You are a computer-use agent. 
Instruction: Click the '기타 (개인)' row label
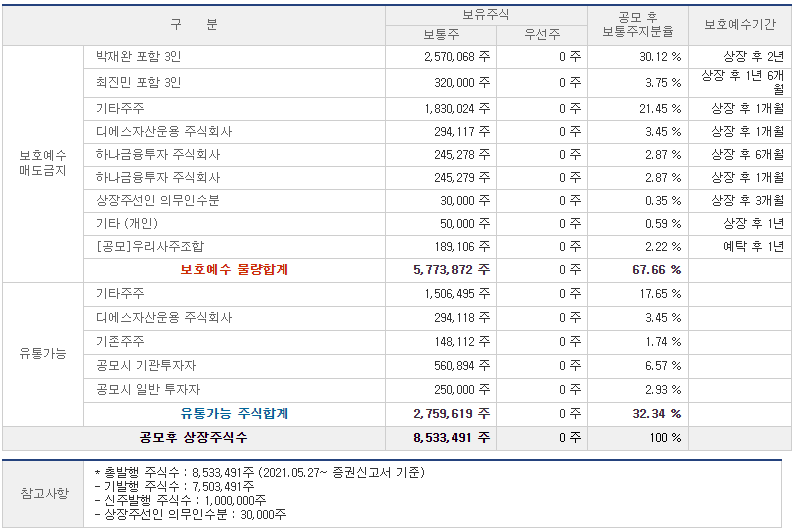coord(127,224)
